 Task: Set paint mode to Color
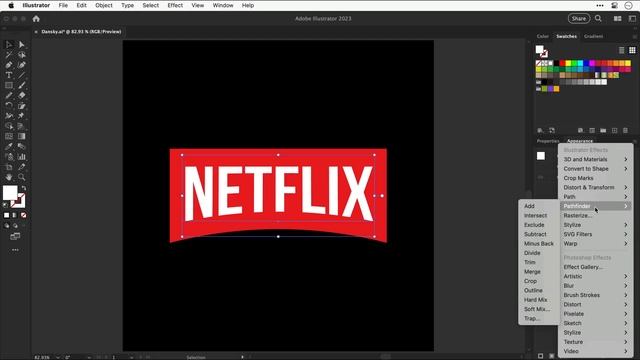coord(7,215)
